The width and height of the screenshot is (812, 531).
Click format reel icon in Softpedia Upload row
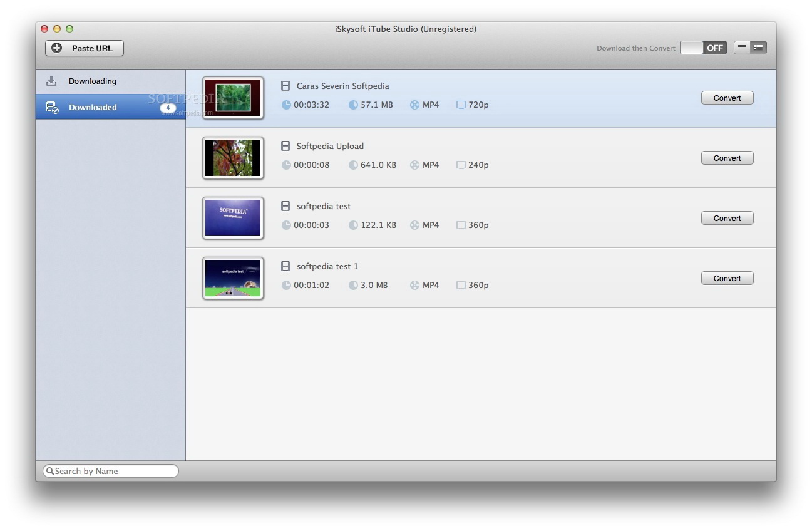pyautogui.click(x=414, y=165)
